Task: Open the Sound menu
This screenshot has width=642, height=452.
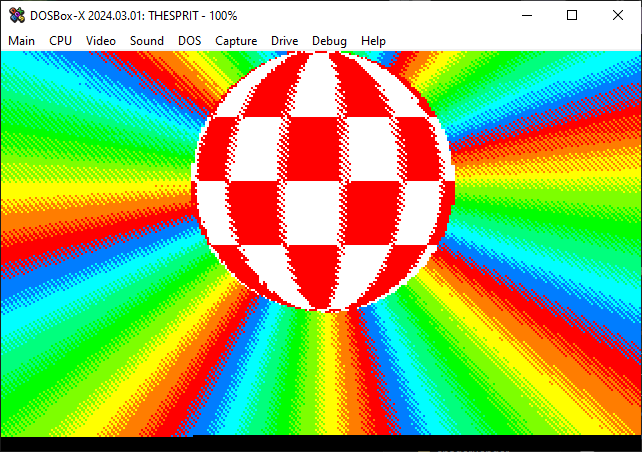Action: coord(147,40)
